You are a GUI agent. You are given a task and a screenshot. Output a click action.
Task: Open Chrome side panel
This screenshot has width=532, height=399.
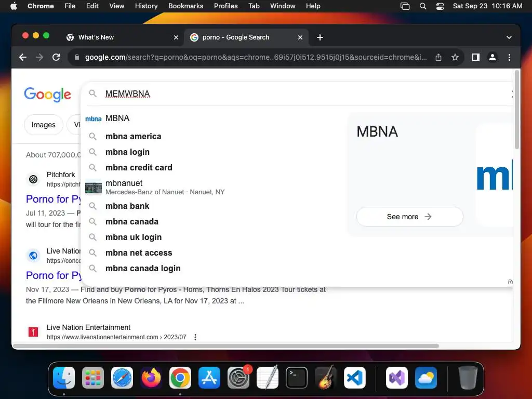[x=476, y=57]
